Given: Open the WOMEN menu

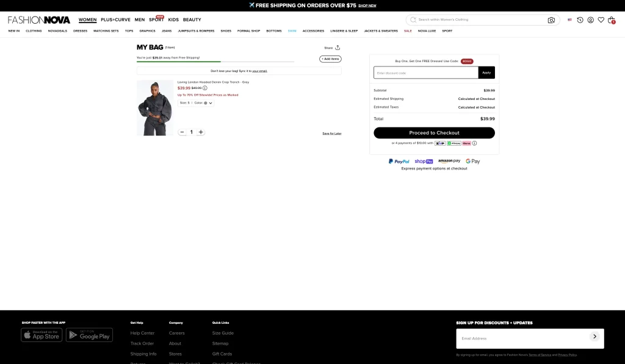Looking at the screenshot, I should tap(87, 20).
